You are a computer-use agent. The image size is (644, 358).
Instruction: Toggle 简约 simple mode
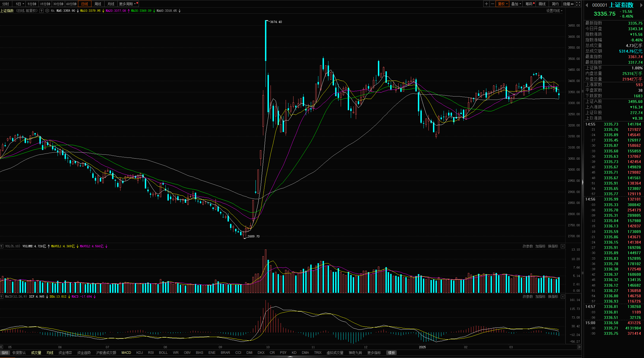[555, 4]
